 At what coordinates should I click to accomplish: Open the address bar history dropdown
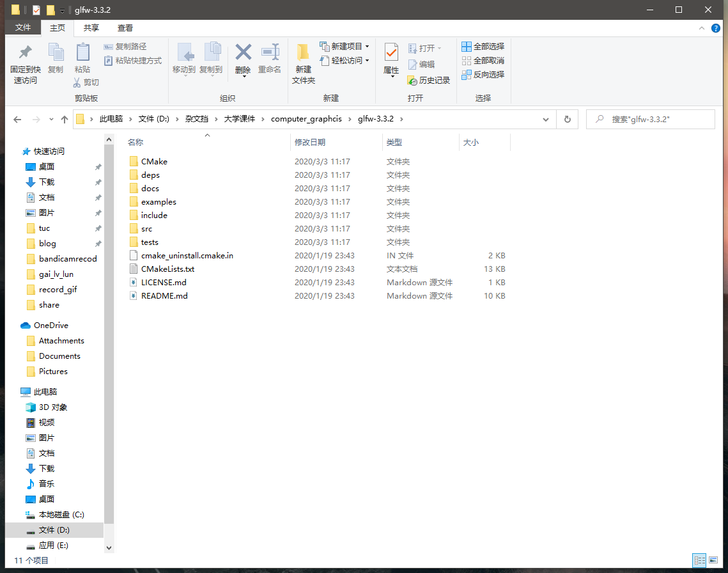545,119
